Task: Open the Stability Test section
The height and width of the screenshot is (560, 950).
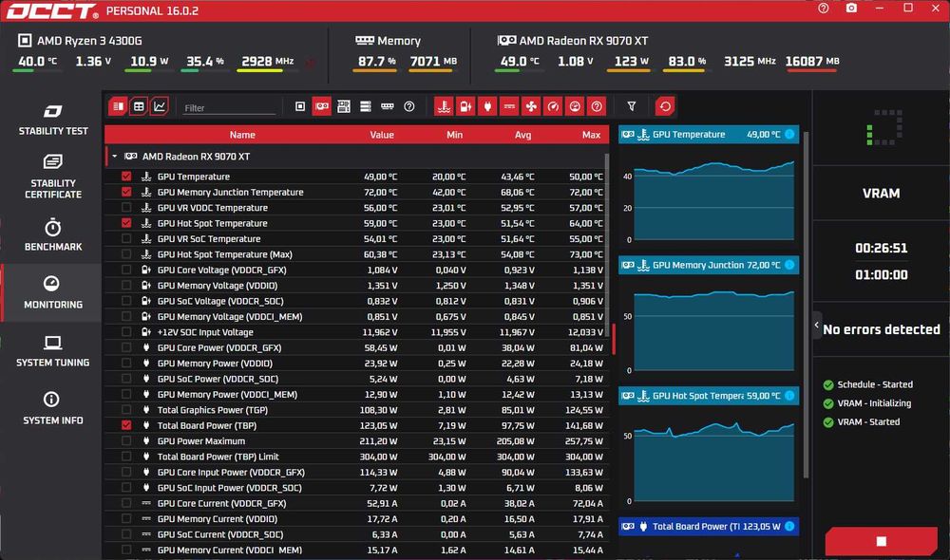Action: 52,120
